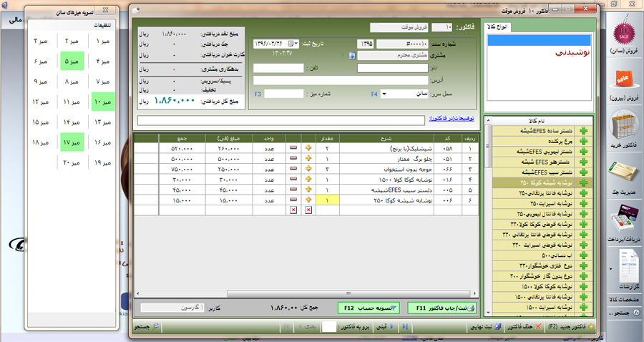Click customer lookup icon beside مشتری field

(x=351, y=55)
